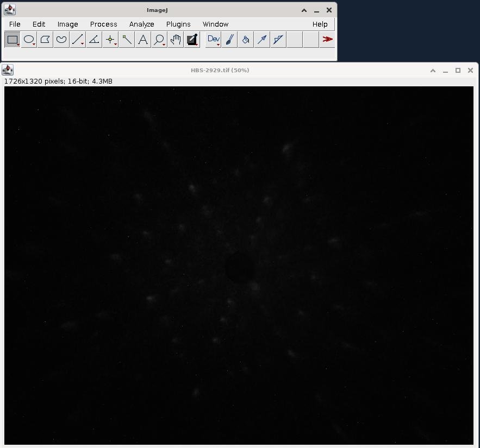
Task: Click the Color picker dropper tool
Action: point(191,40)
